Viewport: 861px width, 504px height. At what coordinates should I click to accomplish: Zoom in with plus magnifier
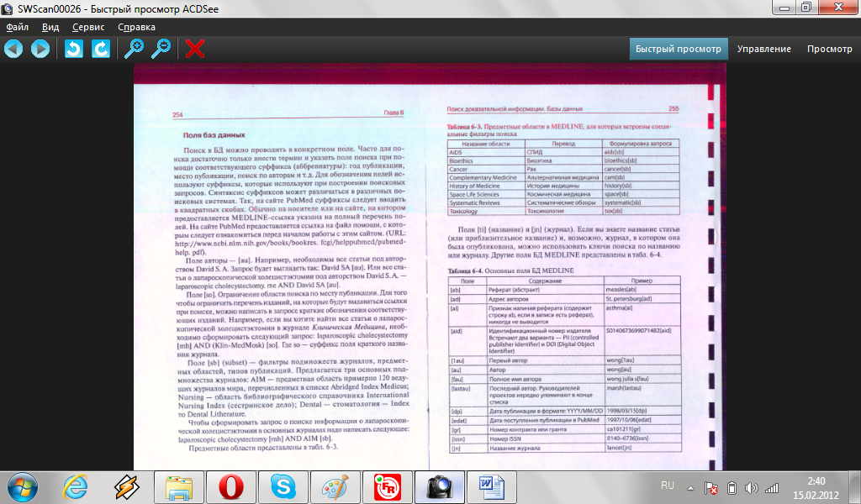point(134,49)
